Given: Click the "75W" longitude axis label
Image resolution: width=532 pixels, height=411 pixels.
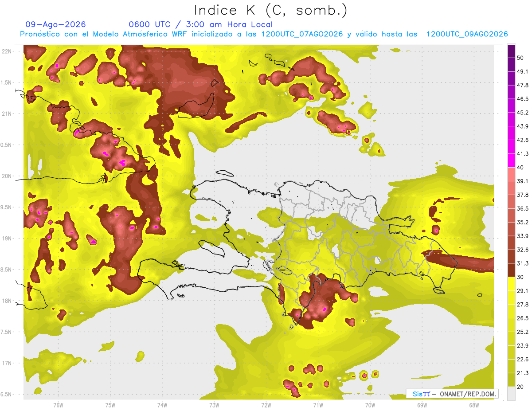Looking at the screenshot, I should pyautogui.click(x=110, y=405).
